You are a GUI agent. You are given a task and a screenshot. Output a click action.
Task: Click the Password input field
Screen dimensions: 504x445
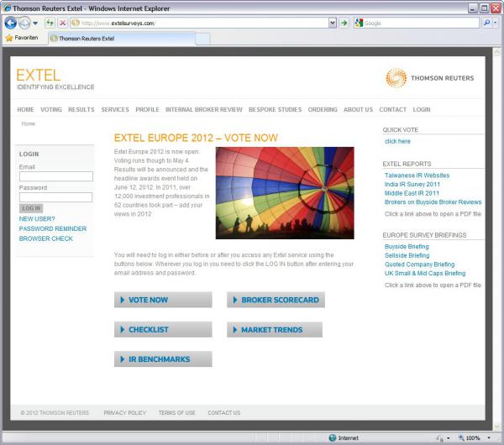pos(56,197)
